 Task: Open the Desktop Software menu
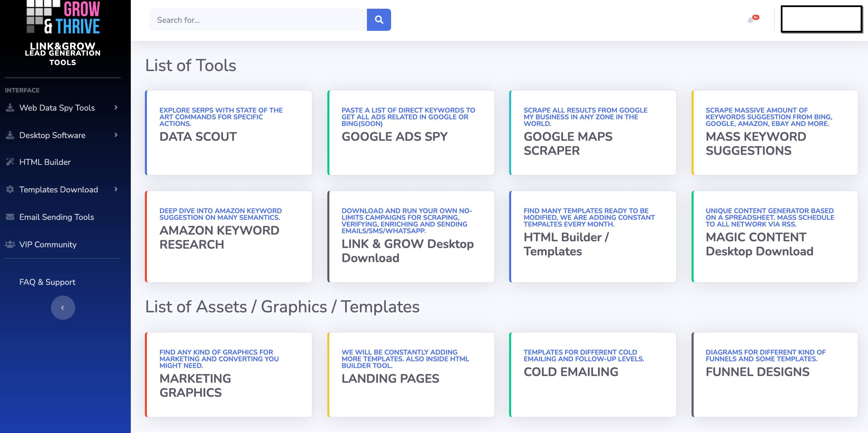63,135
